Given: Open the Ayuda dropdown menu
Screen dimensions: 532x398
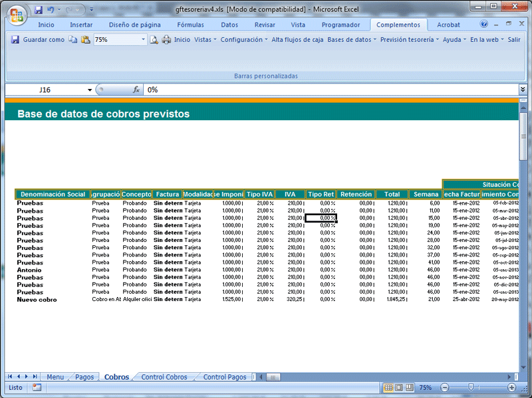Looking at the screenshot, I should click(454, 40).
